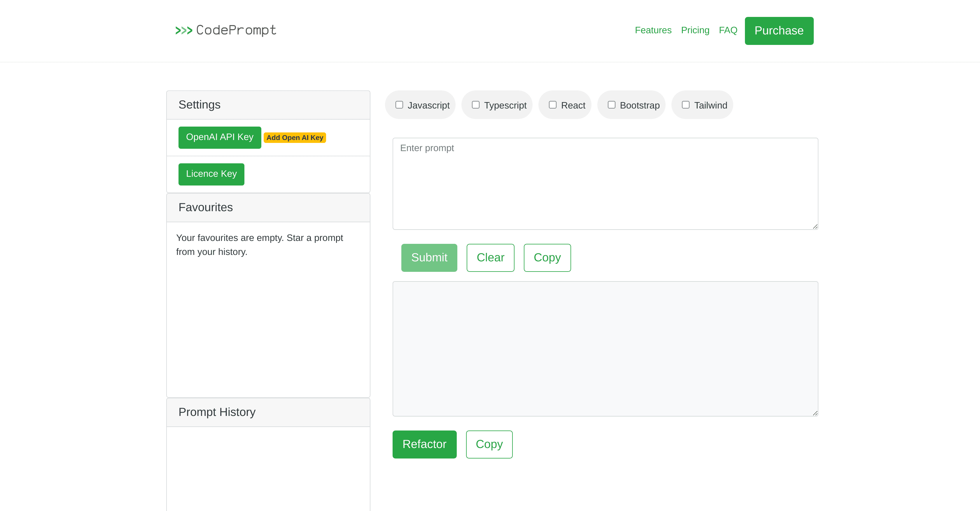The image size is (980, 511).
Task: Check the React option
Action: 552,105
